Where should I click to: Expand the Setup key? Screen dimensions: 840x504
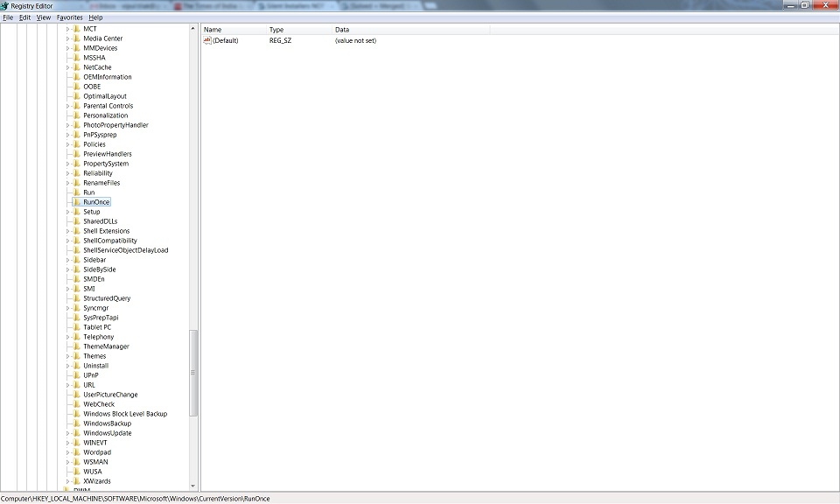pos(67,212)
